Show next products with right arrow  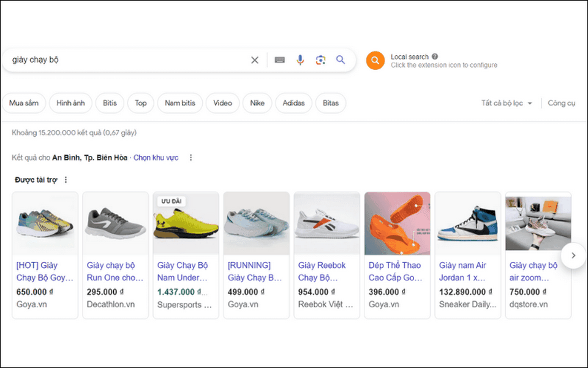coord(573,255)
